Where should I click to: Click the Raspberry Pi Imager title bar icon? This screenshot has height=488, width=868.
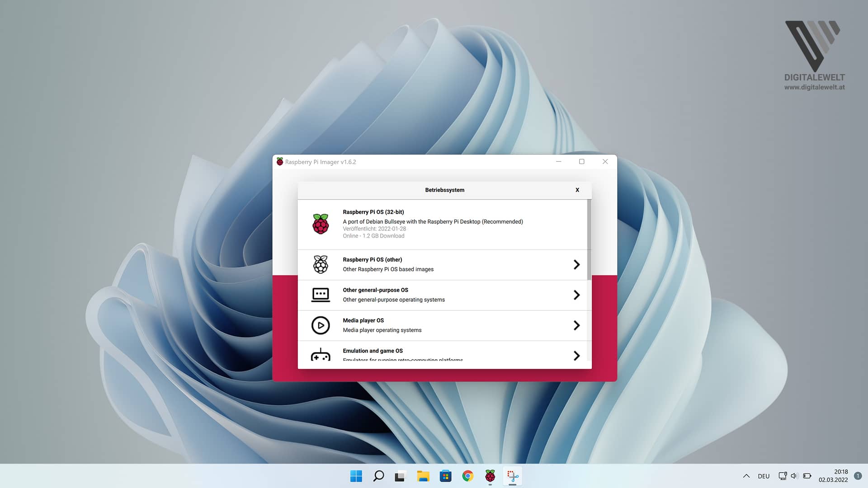tap(280, 162)
